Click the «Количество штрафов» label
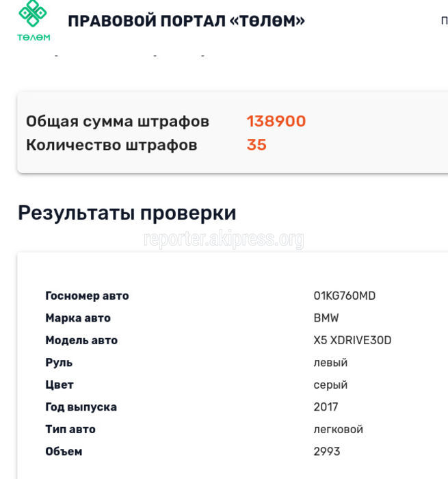 [x=111, y=145]
